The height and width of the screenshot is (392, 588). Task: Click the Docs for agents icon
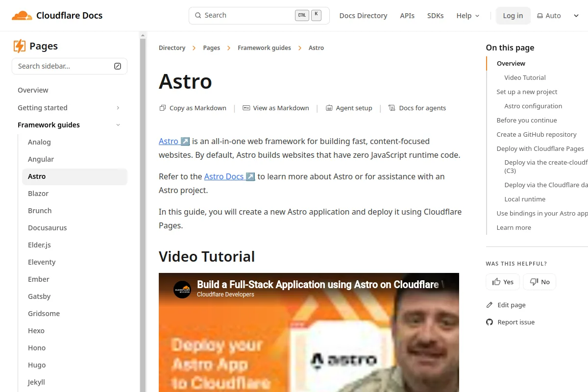point(392,108)
